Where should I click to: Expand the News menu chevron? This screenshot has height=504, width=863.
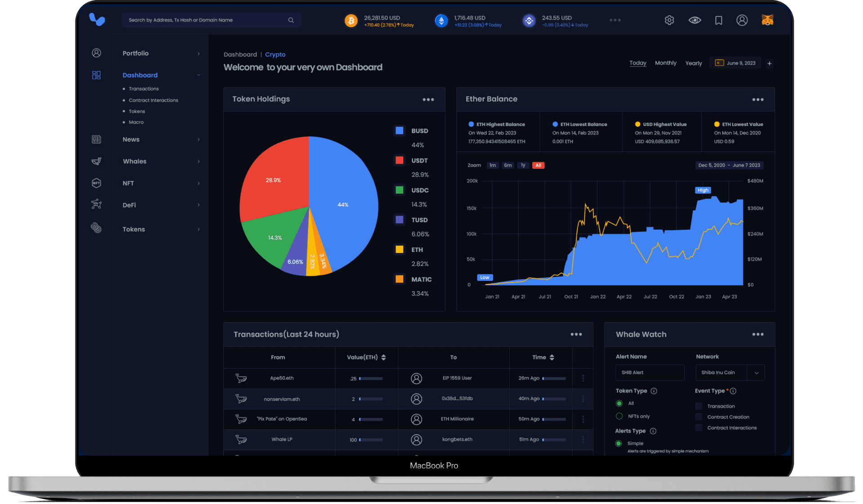click(x=198, y=140)
